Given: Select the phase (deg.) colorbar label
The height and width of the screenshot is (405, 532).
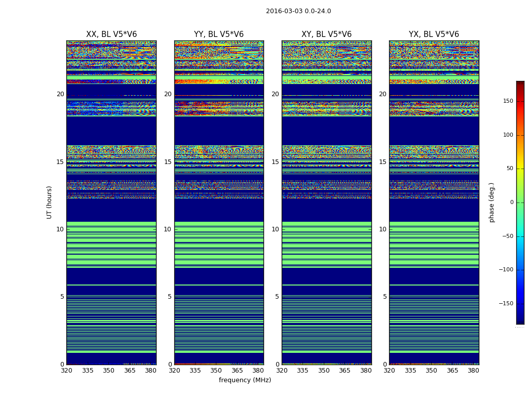Looking at the screenshot, I should (x=491, y=202).
